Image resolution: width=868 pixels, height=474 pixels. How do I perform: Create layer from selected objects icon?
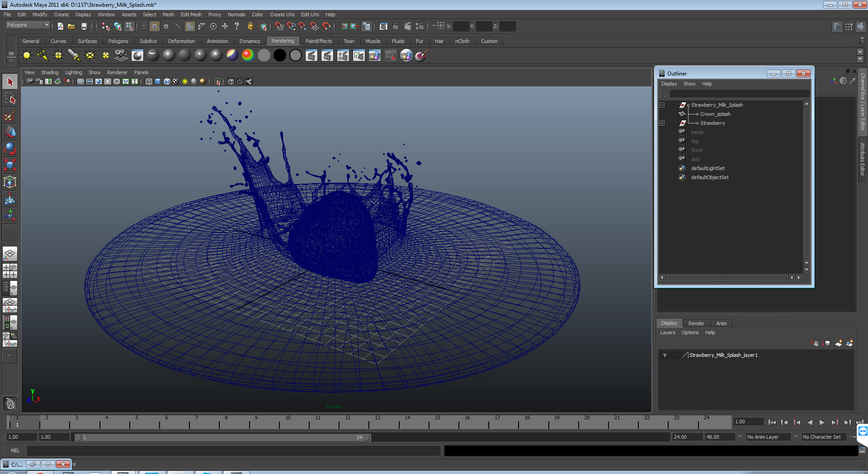click(849, 343)
